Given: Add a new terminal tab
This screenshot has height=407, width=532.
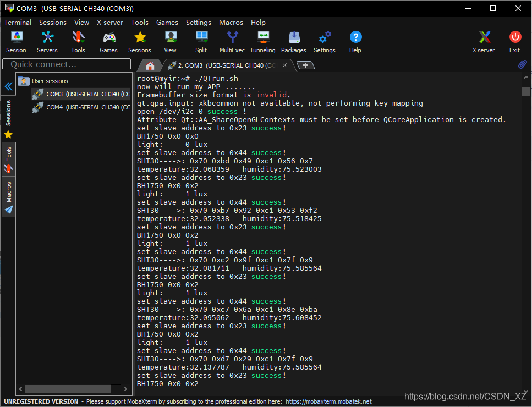Looking at the screenshot, I should click(305, 65).
